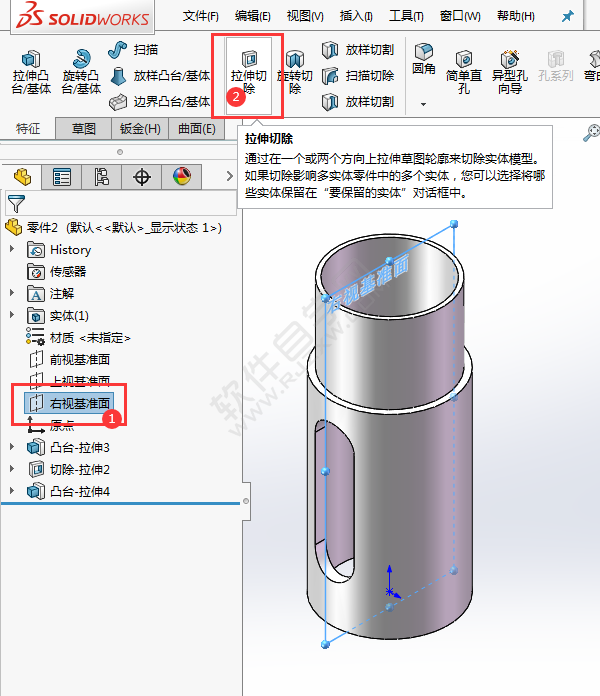Select the 右视基准面 right plane
Screen dimensions: 600x696
point(69,403)
